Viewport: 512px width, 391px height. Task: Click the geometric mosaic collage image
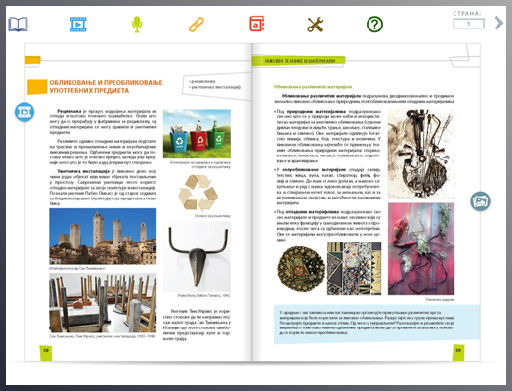point(354,269)
